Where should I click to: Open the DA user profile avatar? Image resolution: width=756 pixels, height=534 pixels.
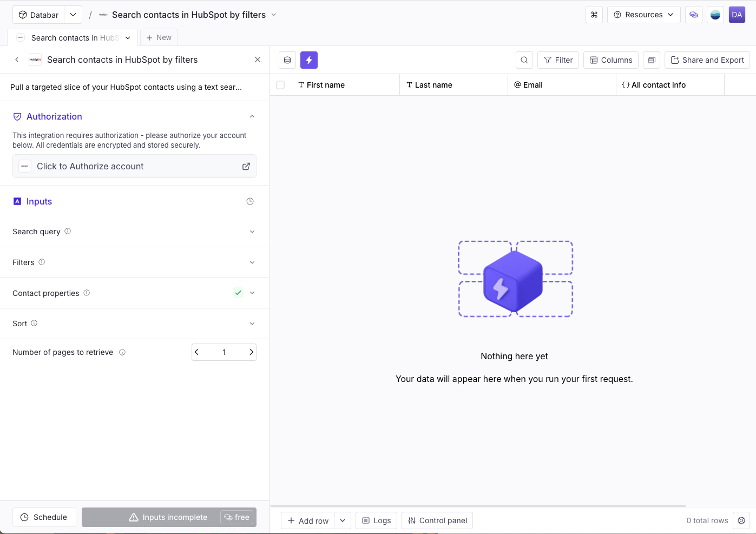click(x=737, y=15)
